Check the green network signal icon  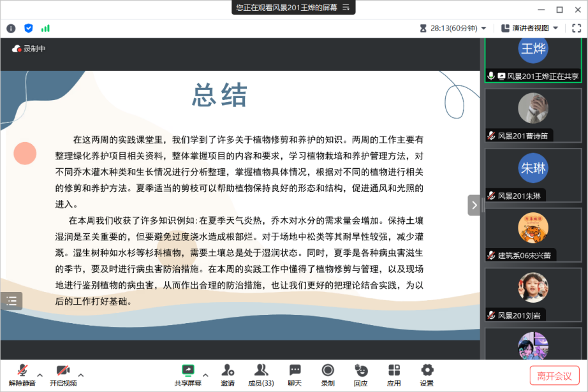point(45,28)
